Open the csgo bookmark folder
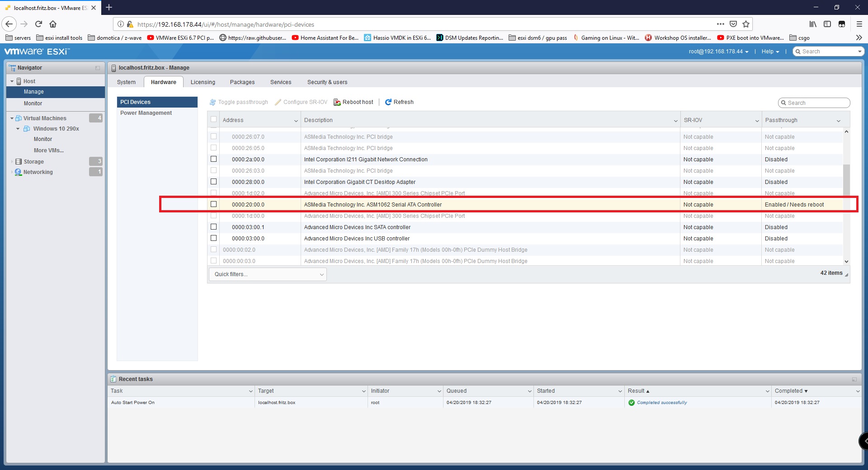This screenshot has height=470, width=868. click(799, 38)
